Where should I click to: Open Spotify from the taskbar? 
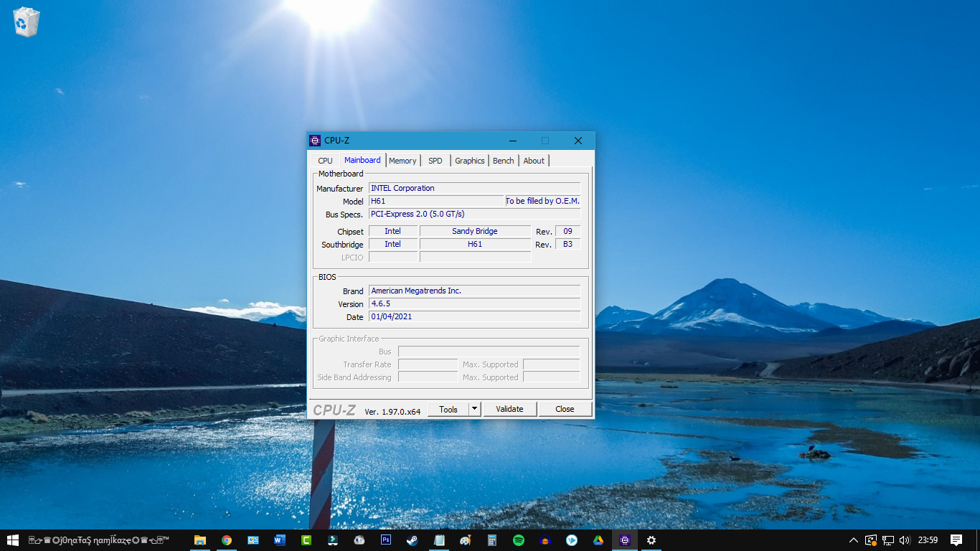(519, 540)
